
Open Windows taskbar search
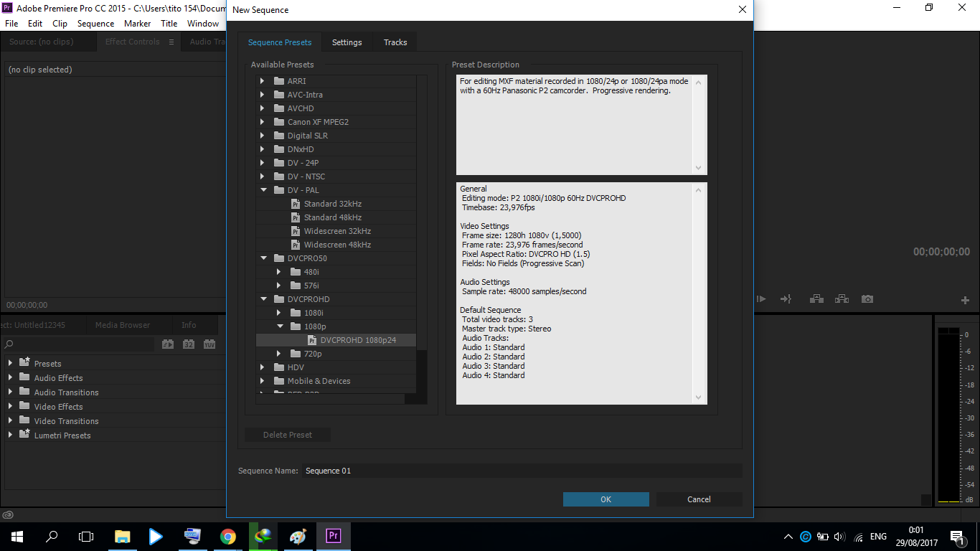52,537
